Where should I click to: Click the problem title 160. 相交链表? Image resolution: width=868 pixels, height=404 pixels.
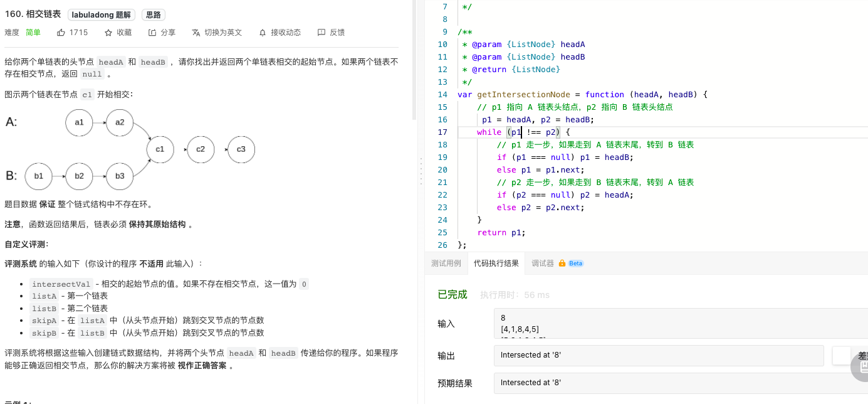click(33, 14)
